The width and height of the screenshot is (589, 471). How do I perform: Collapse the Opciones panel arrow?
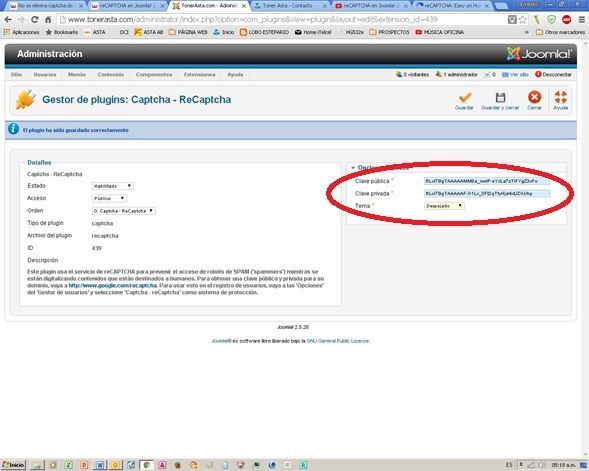[x=353, y=168]
